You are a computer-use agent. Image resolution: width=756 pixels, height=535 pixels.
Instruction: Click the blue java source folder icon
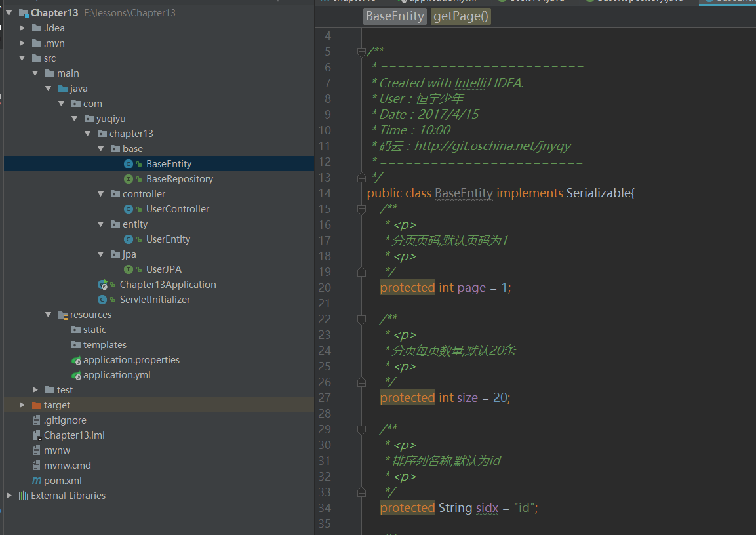tap(63, 89)
